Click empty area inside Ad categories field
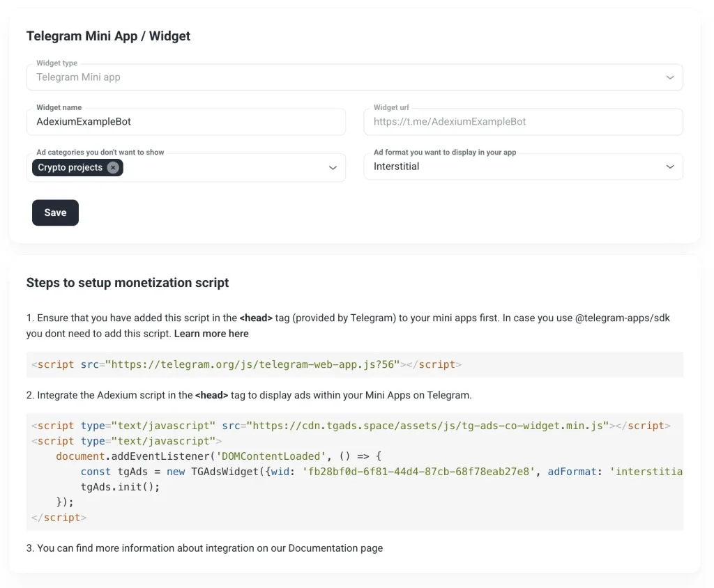The image size is (714, 588). coord(223,168)
